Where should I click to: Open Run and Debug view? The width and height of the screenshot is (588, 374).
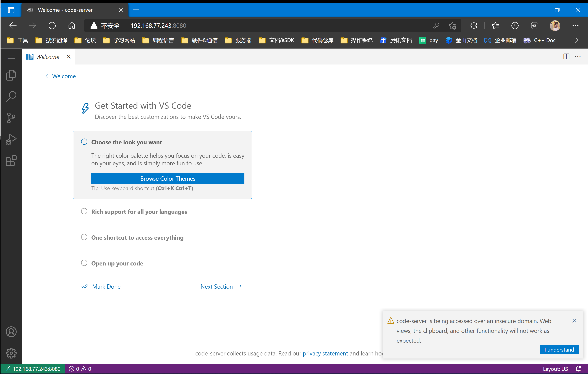11,139
